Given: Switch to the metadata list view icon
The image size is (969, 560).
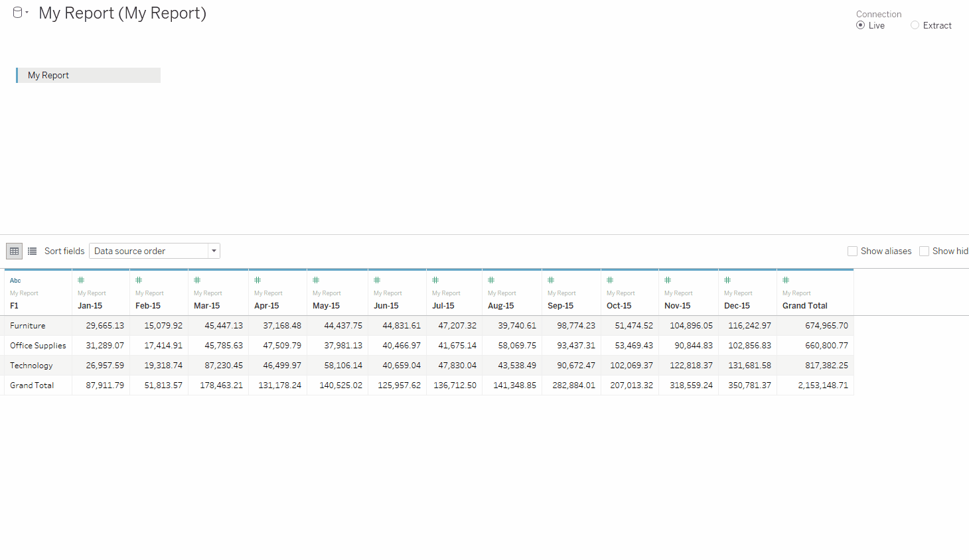Looking at the screenshot, I should coord(32,251).
